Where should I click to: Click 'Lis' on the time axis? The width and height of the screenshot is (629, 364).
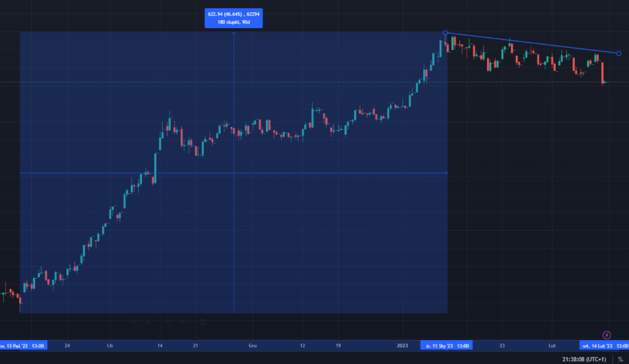pyautogui.click(x=110, y=346)
